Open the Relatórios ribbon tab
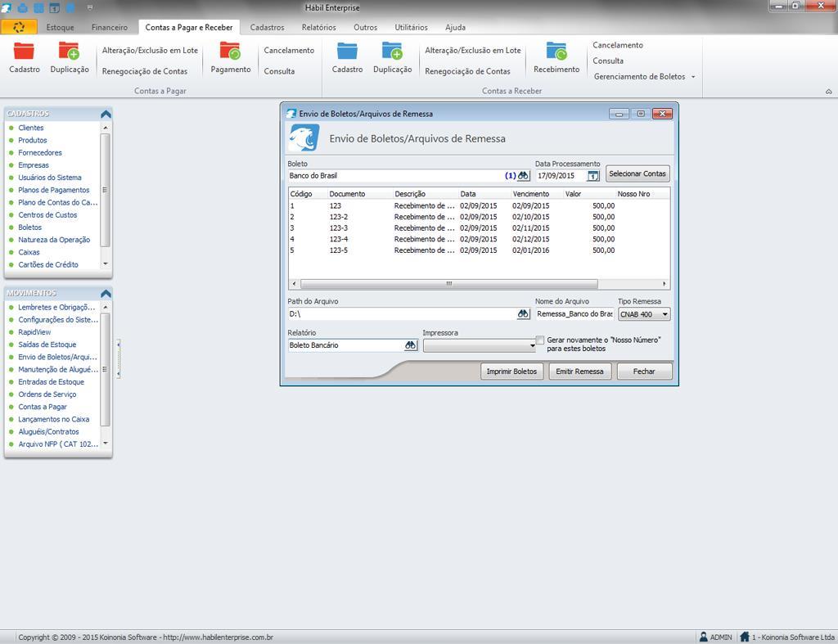Image resolution: width=838 pixels, height=644 pixels. 318,27
